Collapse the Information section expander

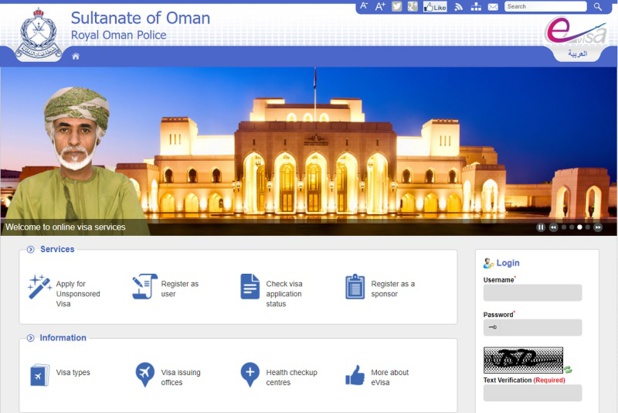click(x=31, y=338)
